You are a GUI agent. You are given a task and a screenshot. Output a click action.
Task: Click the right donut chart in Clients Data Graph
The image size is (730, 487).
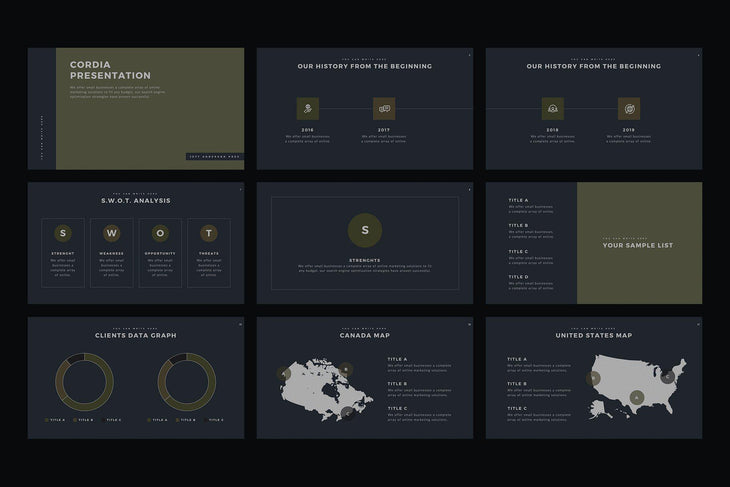point(187,382)
